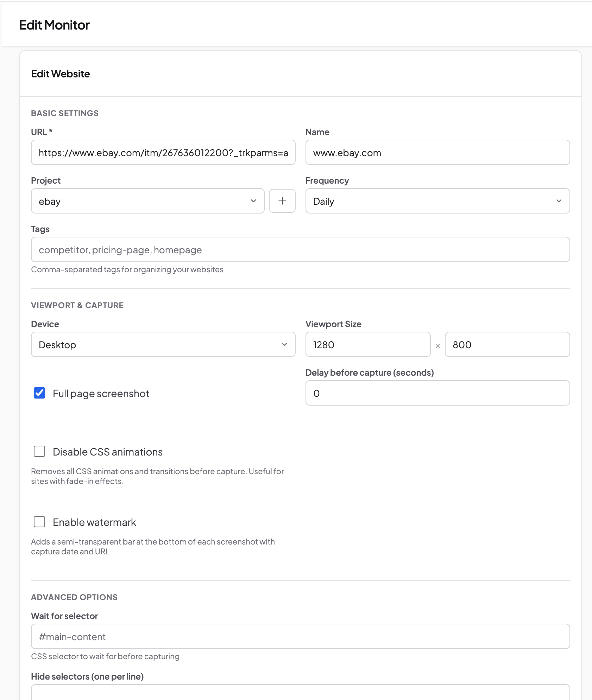Viewport: 592px width, 700px height.
Task: Uncheck the Full page screenshot option
Action: (39, 393)
